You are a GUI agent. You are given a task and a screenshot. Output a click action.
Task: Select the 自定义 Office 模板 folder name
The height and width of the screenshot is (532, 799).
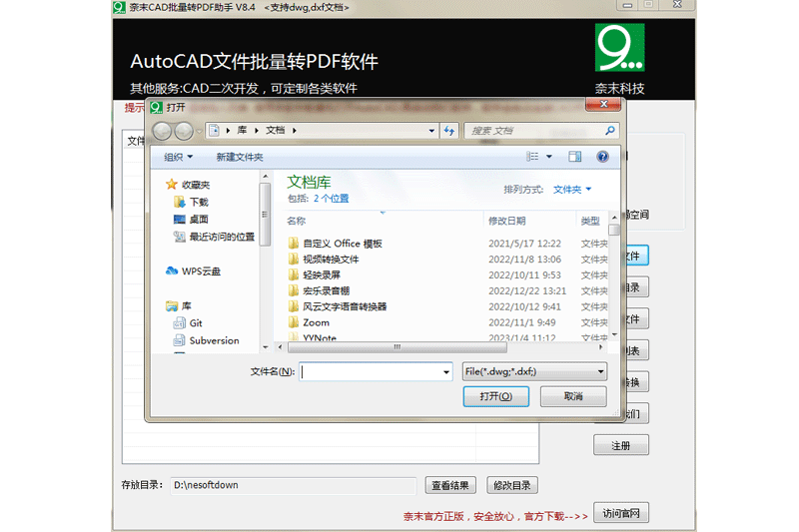(343, 244)
